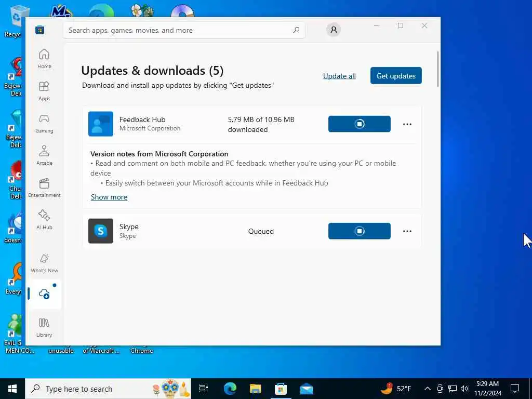Click the Queued status text
This screenshot has width=532, height=399.
click(261, 231)
